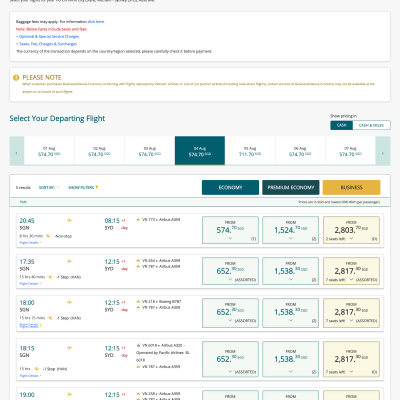
Task: Click the overnight moon icon in the 18:15 row
Action: pos(37,369)
